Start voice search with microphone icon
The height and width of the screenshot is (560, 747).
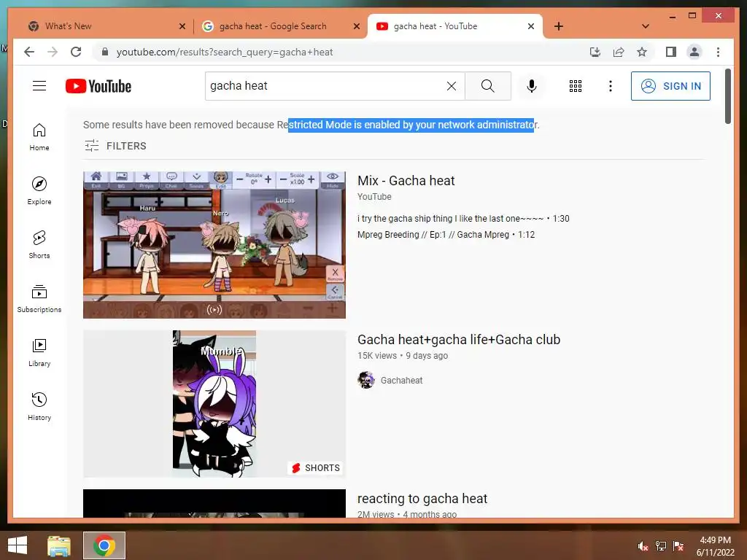pos(532,86)
